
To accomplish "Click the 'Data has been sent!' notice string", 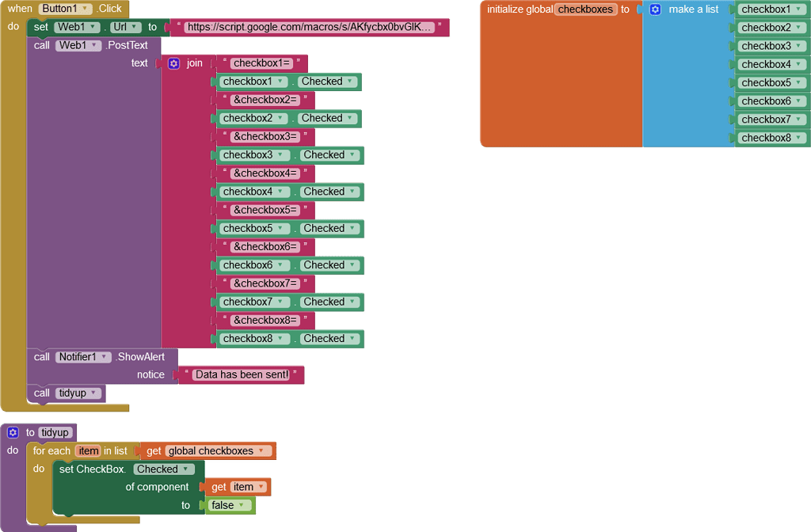I will 242,374.
